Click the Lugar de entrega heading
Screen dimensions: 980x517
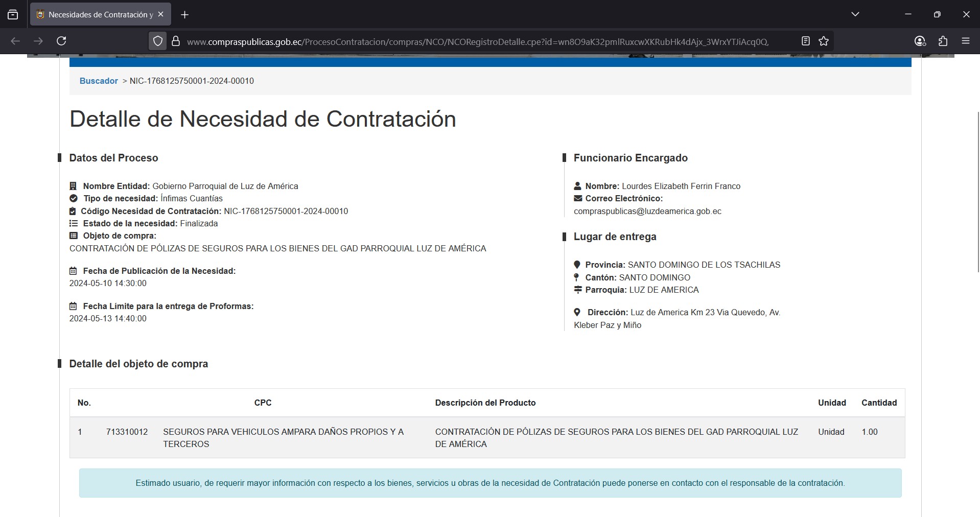[615, 237]
